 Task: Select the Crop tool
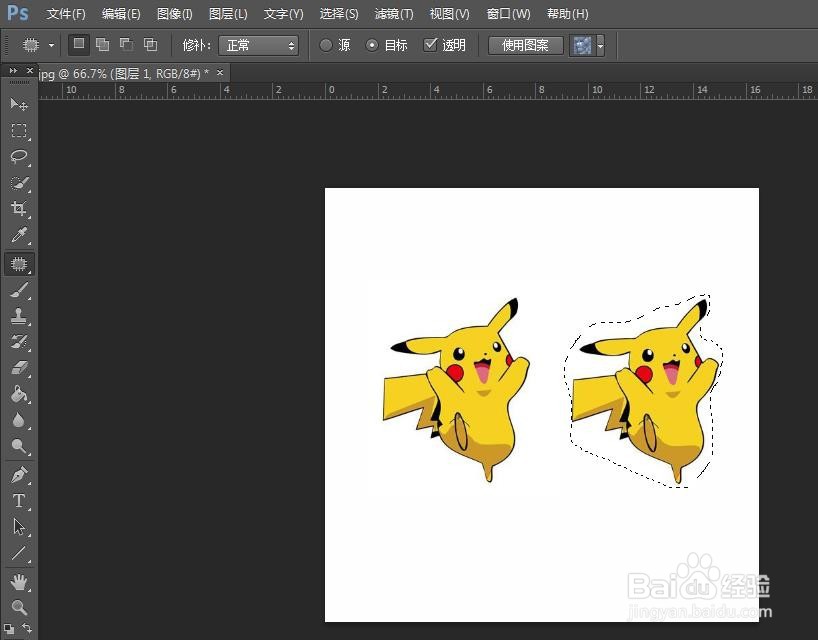19,209
